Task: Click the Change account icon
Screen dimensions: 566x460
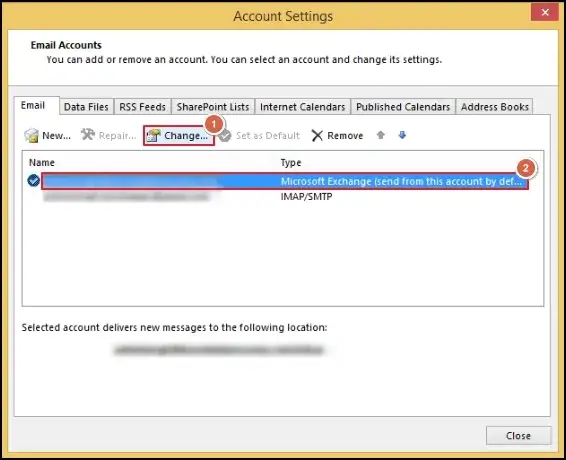Action: tap(153, 136)
